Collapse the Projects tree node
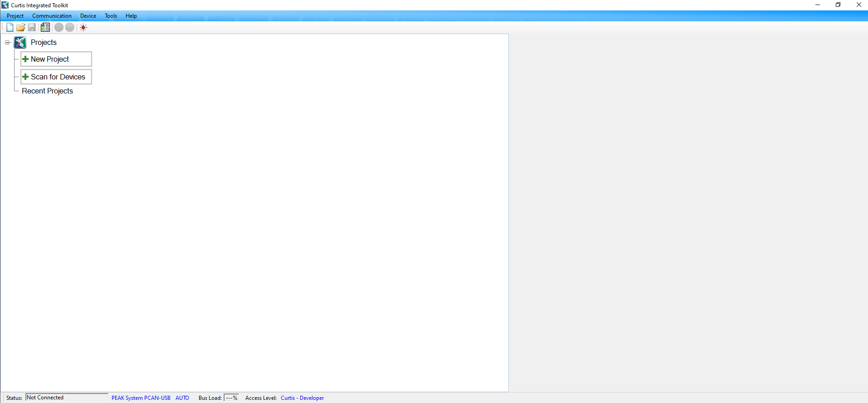This screenshot has height=403, width=868. pos(7,42)
